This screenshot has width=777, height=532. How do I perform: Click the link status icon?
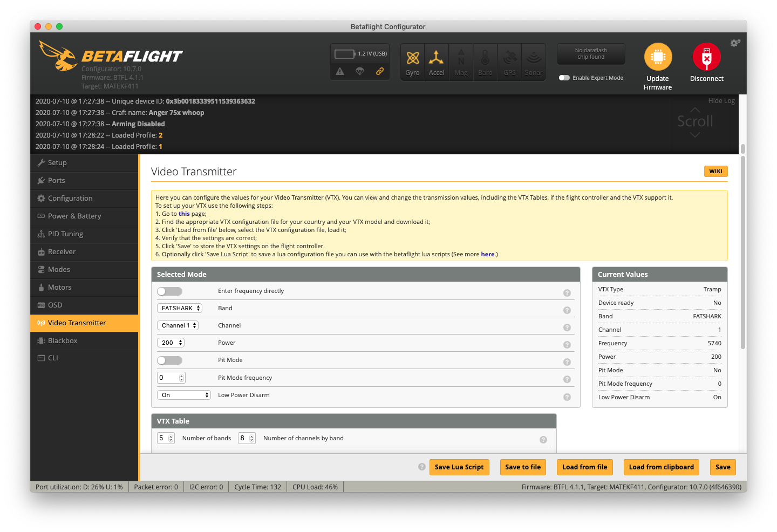pyautogui.click(x=380, y=71)
